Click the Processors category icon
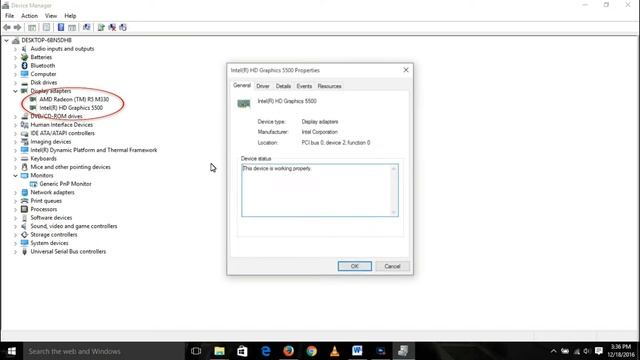640x360 pixels. 24,209
